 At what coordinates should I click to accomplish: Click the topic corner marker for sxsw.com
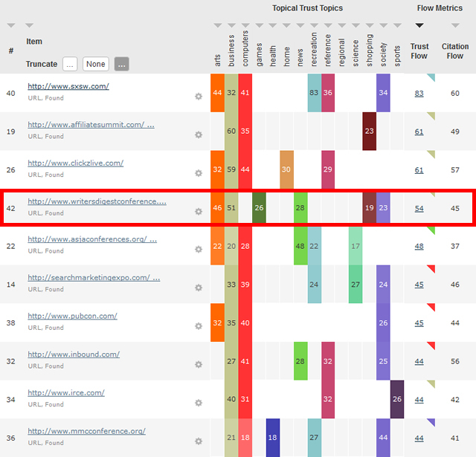432,77
